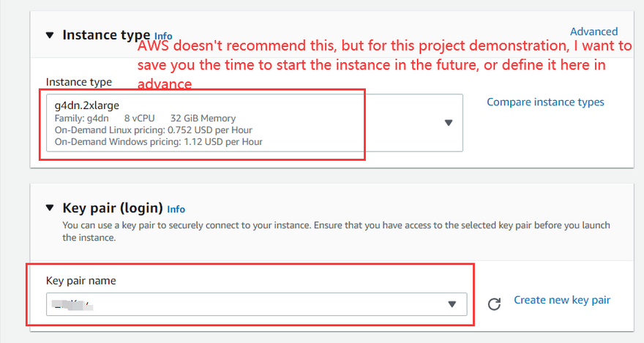Viewport: 644px width, 343px height.
Task: Click the Instance type field label
Action: click(x=78, y=81)
